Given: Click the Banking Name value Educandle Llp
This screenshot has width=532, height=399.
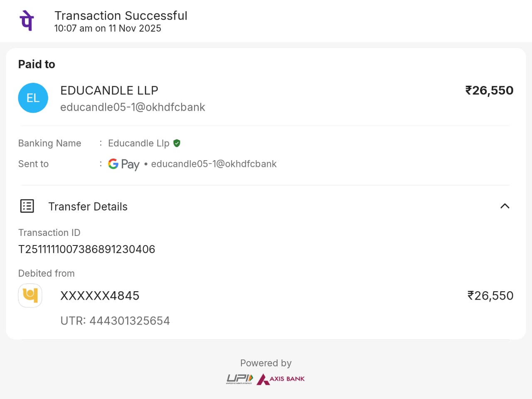Looking at the screenshot, I should pyautogui.click(x=138, y=143).
